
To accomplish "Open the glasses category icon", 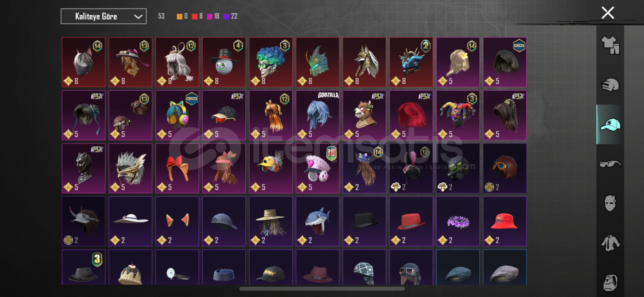I will [x=610, y=164].
